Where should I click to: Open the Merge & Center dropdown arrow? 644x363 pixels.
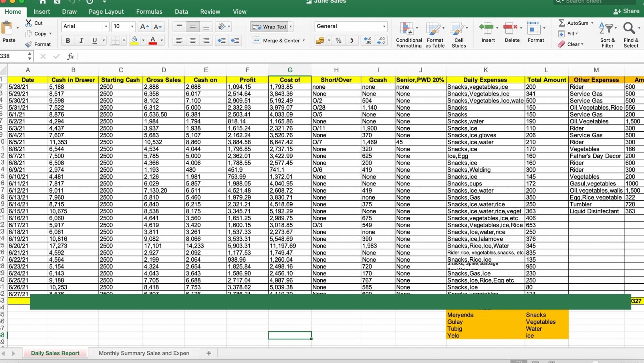point(304,40)
